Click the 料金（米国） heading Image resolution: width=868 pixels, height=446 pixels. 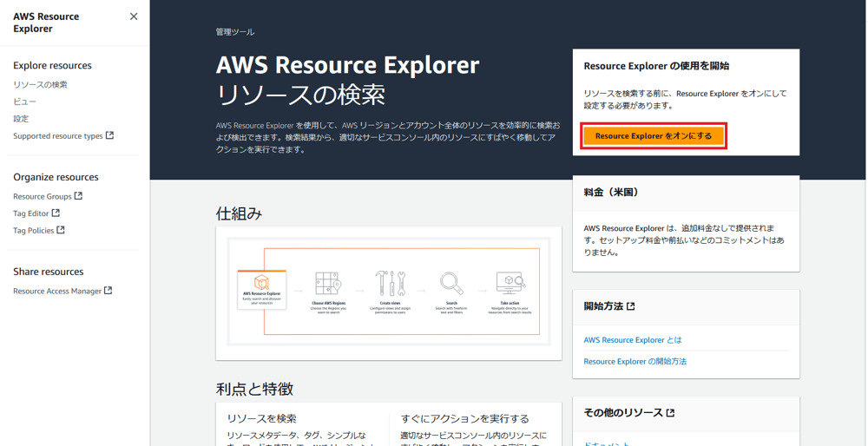coord(612,193)
